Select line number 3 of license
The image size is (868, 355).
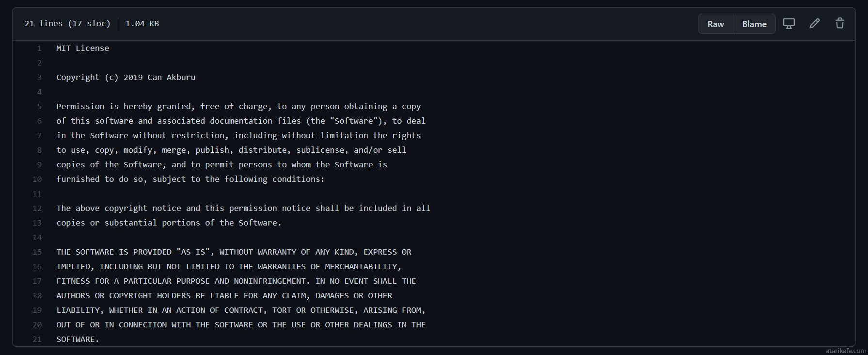39,78
